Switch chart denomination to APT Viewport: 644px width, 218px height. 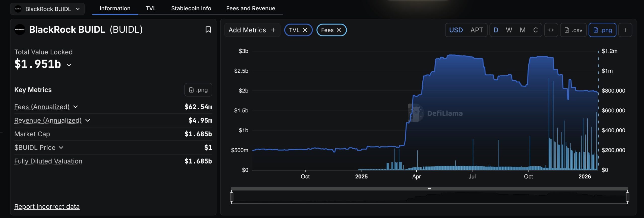pos(476,30)
